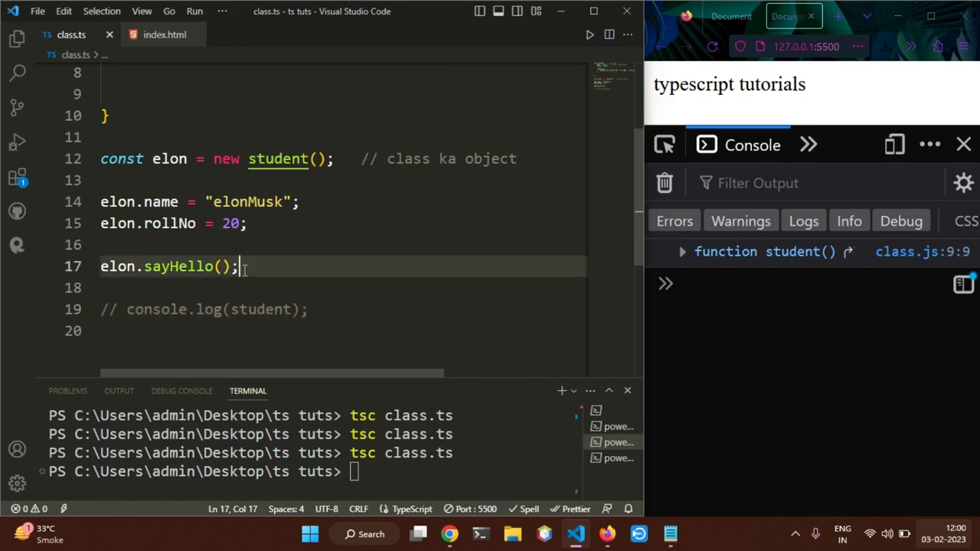Switch to the PROBLEMS panel tab
Viewport: 980px width, 551px height.
click(x=68, y=391)
